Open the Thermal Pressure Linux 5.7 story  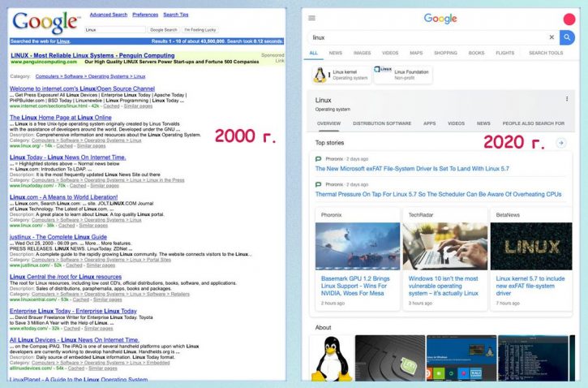click(x=438, y=194)
